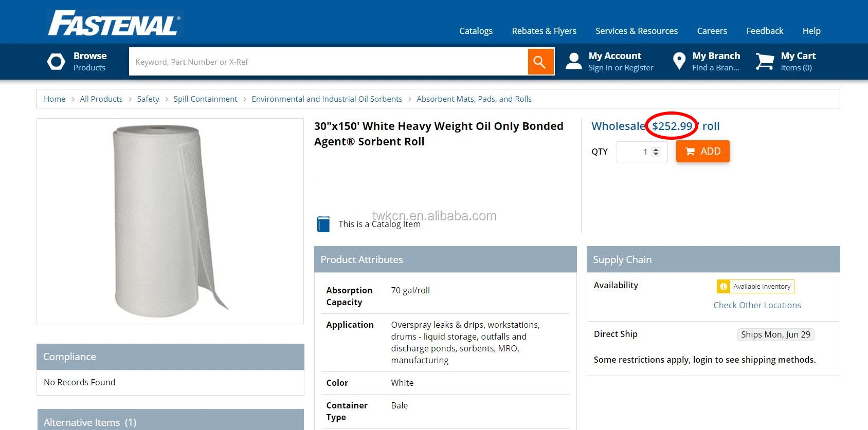Go to the Careers page
The height and width of the screenshot is (430, 868).
(x=712, y=31)
